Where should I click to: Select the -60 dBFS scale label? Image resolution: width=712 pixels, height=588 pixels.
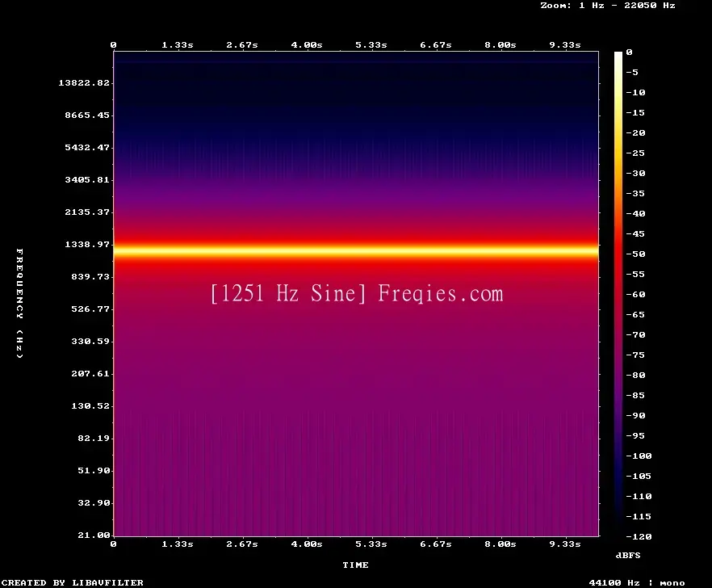pos(635,295)
